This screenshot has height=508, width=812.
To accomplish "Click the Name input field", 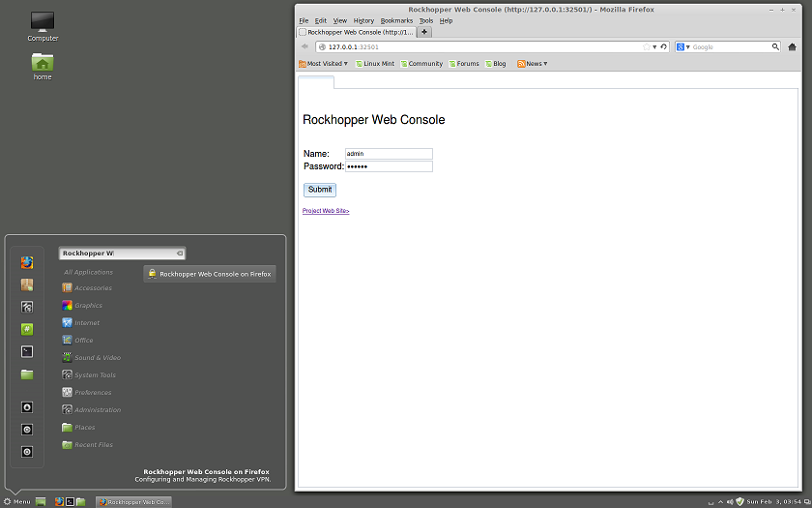I will tap(389, 154).
